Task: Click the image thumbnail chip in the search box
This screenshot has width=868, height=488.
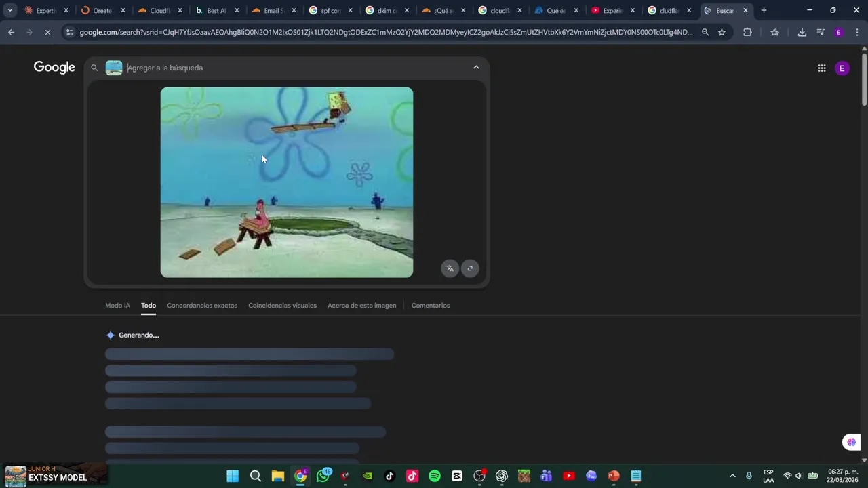Action: click(114, 68)
